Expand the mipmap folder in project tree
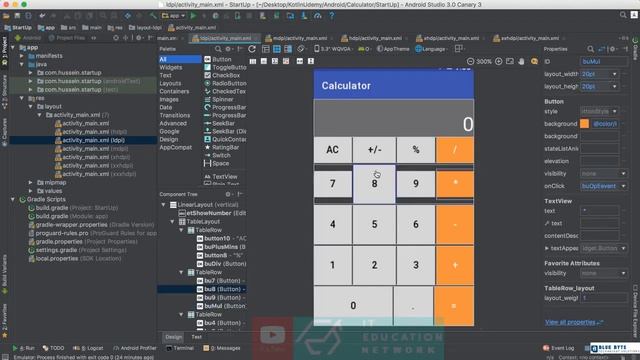Viewport: 640px width, 360px height. point(31,182)
